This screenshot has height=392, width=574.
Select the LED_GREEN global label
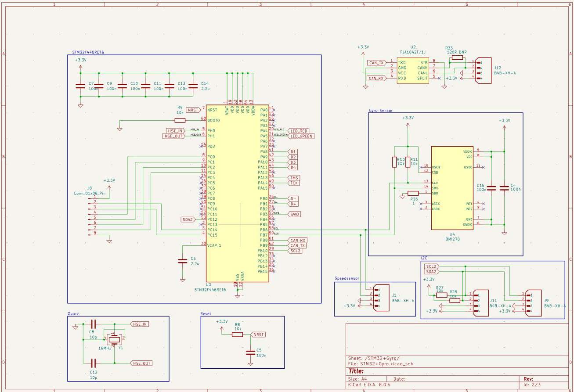click(300, 136)
